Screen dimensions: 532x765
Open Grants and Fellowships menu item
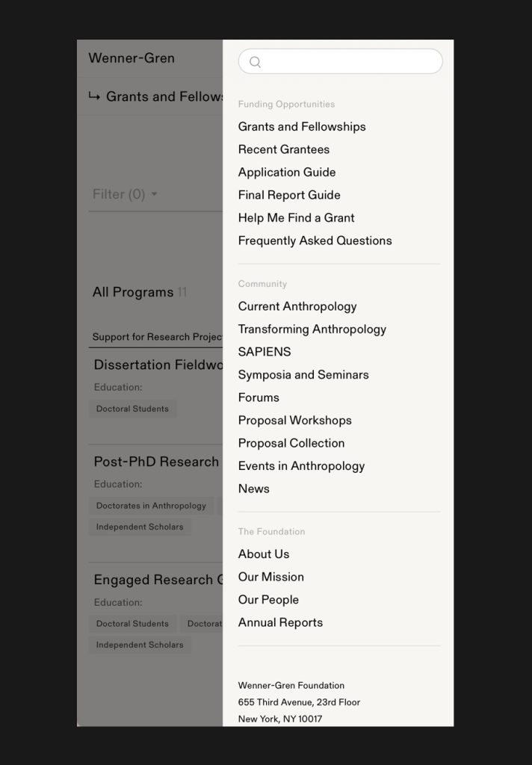click(302, 127)
